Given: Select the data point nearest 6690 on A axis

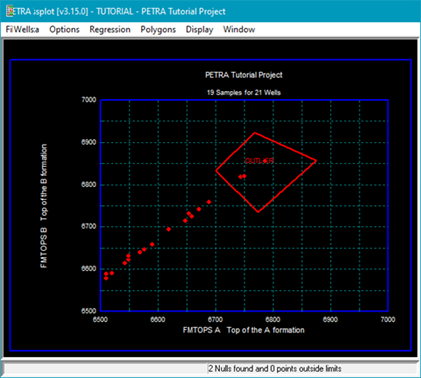Looking at the screenshot, I should [209, 202].
